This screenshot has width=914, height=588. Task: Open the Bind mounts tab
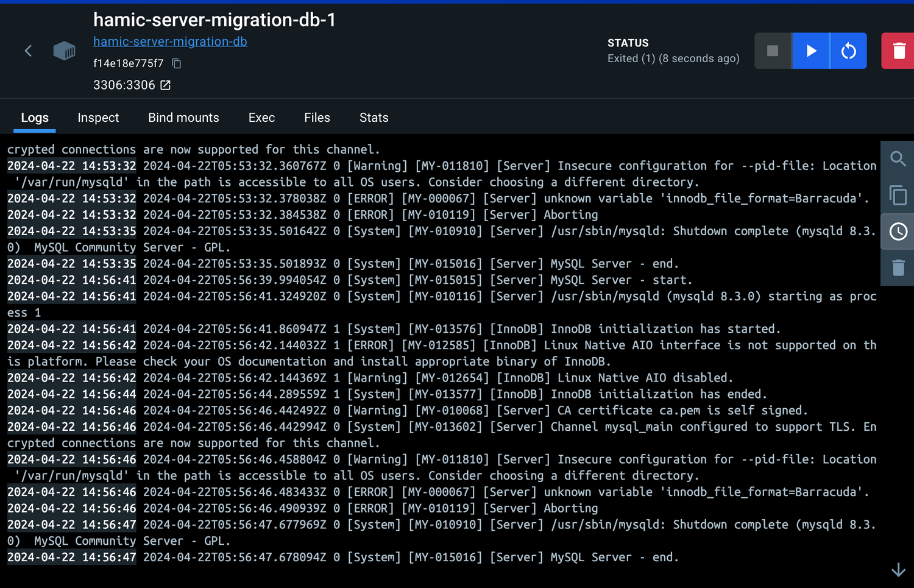[x=183, y=118]
